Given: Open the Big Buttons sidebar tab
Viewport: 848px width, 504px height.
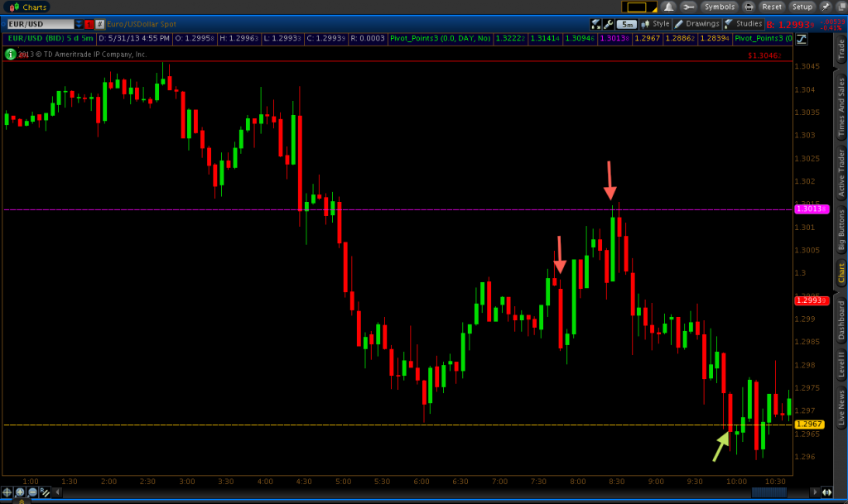Looking at the screenshot, I should coord(841,231).
